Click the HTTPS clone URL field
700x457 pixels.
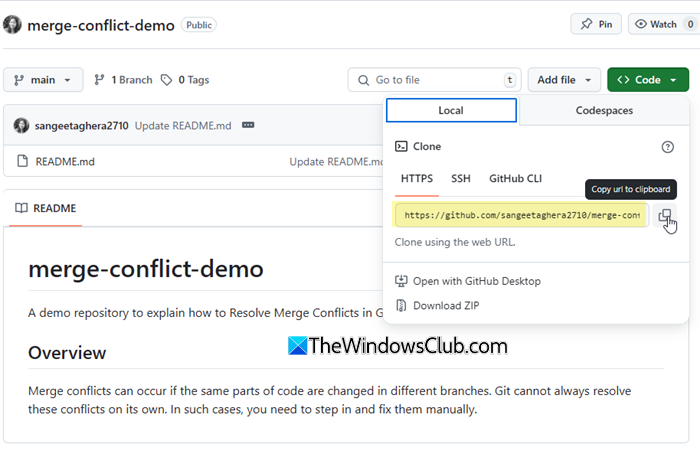click(x=521, y=215)
